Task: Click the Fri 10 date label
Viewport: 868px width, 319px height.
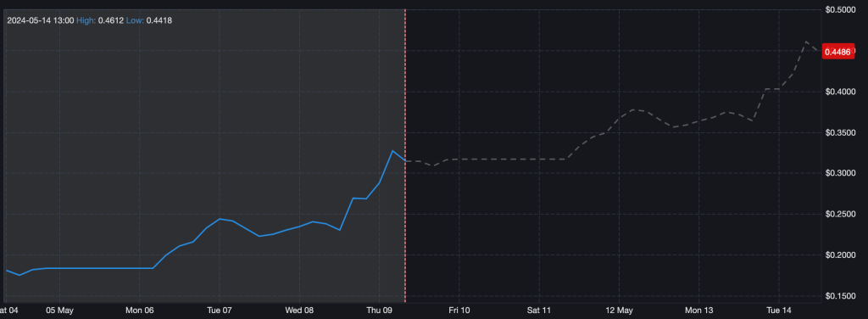Action: [459, 311]
